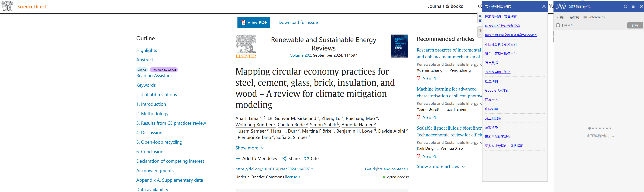Open the 中国知网 database link

(491, 109)
